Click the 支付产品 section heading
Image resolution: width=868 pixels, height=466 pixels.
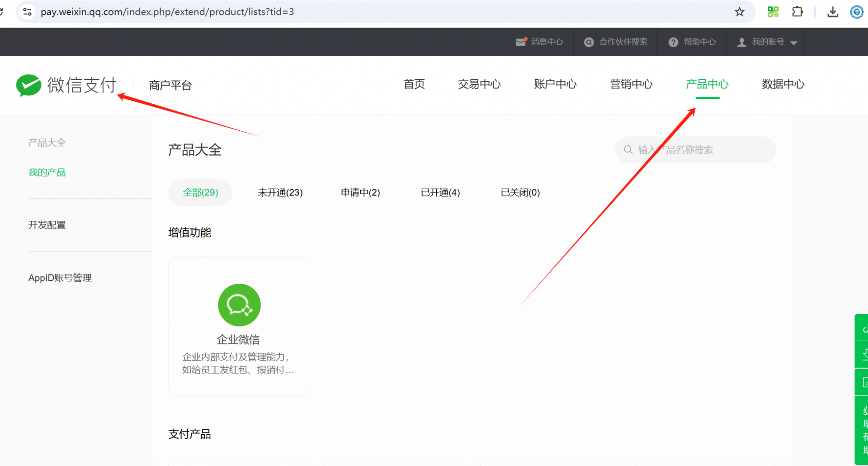tap(189, 434)
